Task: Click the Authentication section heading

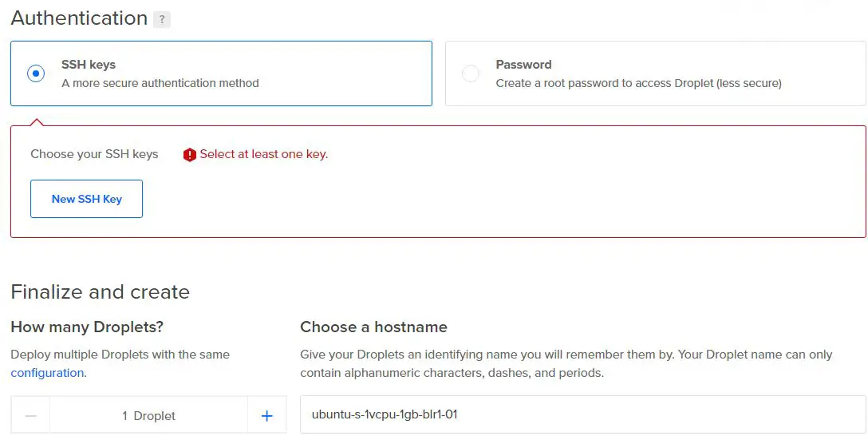Action: (79, 18)
